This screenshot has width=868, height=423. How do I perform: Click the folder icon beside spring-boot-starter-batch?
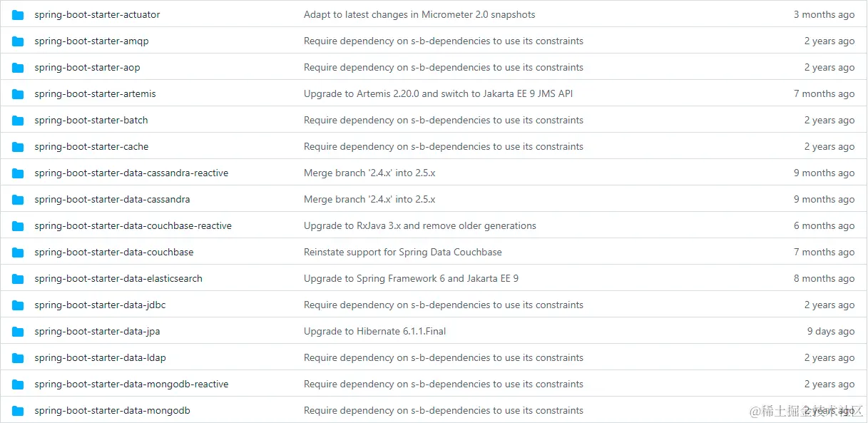click(18, 121)
